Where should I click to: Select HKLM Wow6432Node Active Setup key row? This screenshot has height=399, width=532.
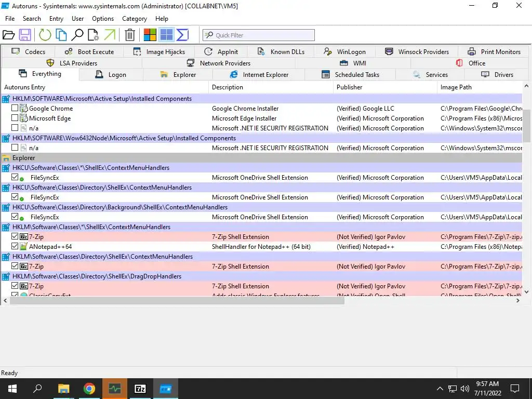point(262,138)
